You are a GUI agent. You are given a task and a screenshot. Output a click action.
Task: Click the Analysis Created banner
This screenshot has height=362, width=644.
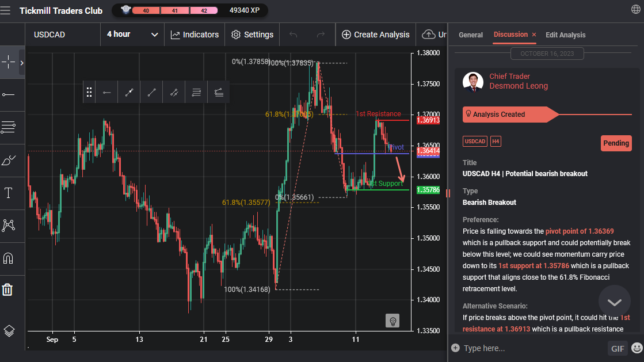click(x=510, y=114)
